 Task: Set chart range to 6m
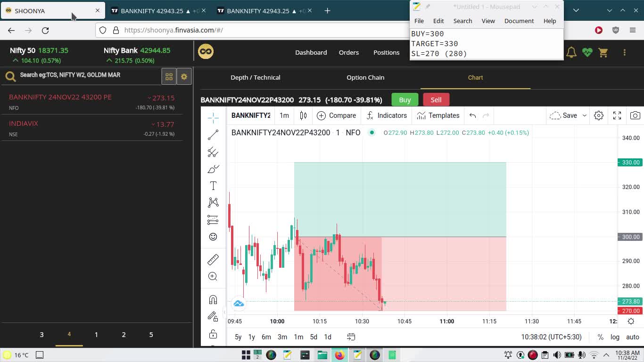(x=266, y=337)
